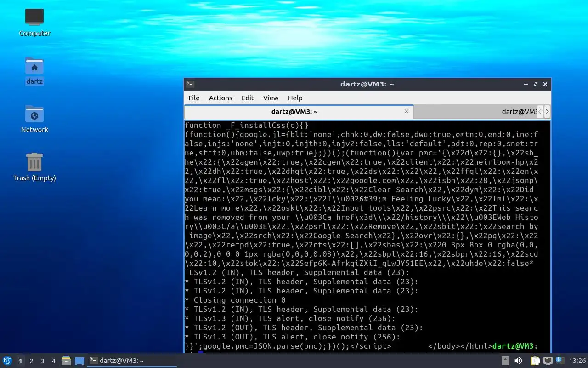Image resolution: width=588 pixels, height=368 pixels.
Task: Switch to workspace 3
Action: pos(43,361)
